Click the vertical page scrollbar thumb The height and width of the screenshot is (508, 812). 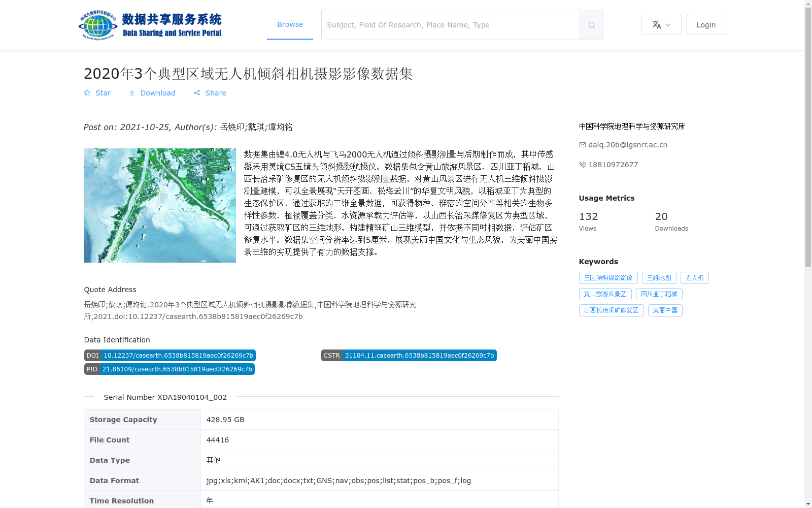tap(808, 137)
